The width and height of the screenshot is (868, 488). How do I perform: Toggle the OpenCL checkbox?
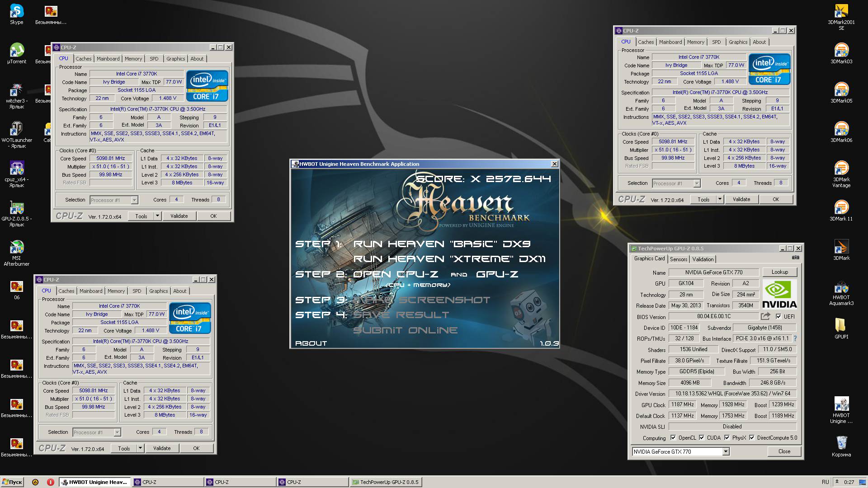(673, 438)
